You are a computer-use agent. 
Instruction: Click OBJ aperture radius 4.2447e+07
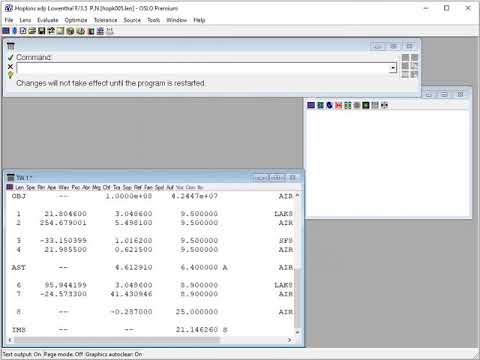point(195,196)
